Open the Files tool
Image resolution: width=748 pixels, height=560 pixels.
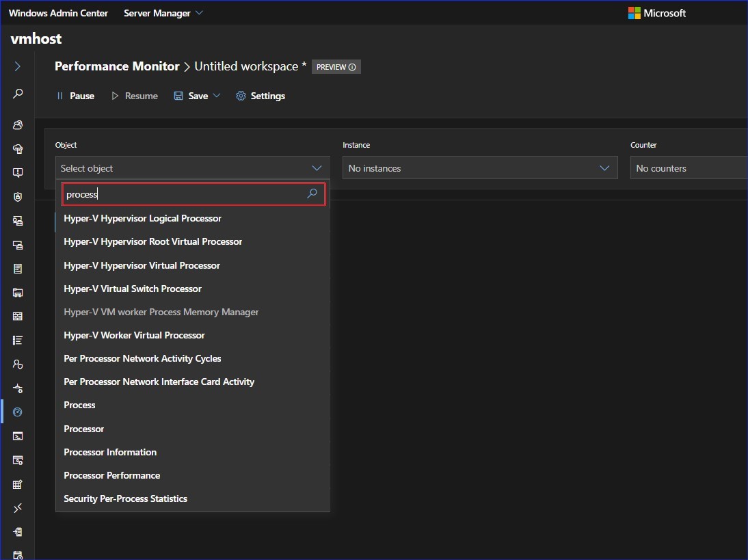(x=18, y=293)
